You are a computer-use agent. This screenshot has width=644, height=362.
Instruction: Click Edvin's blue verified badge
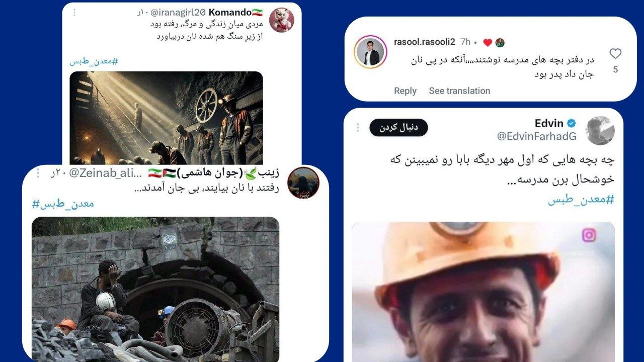point(572,123)
